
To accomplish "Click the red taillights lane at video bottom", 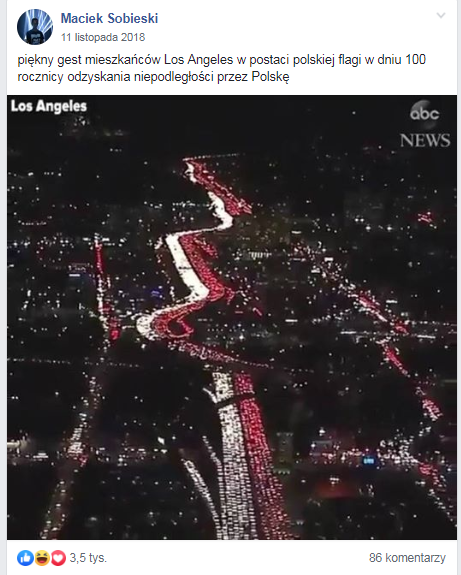I will coord(257,458).
